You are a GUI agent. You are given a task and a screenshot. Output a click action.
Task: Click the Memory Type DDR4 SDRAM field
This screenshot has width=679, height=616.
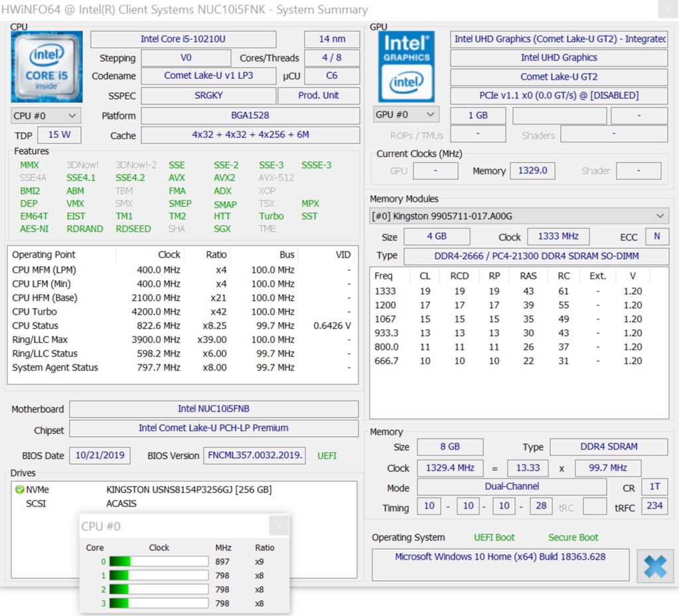(x=609, y=447)
